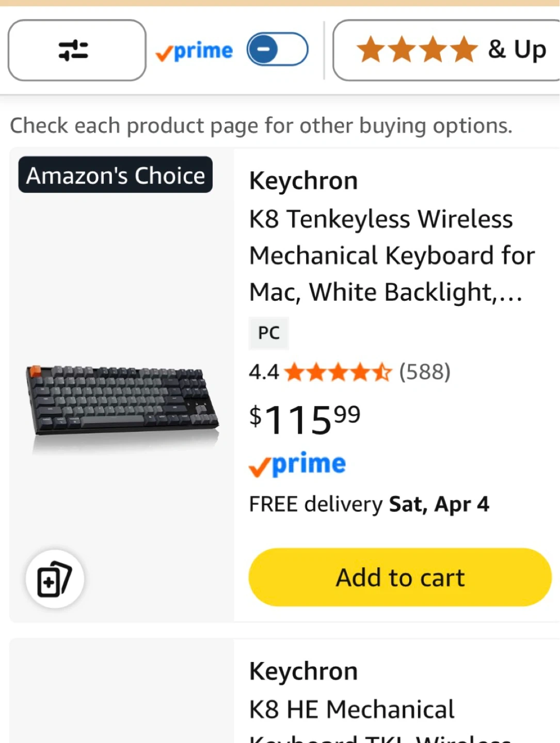The height and width of the screenshot is (743, 560).
Task: Tap the first Keychron brand name
Action: click(x=303, y=181)
